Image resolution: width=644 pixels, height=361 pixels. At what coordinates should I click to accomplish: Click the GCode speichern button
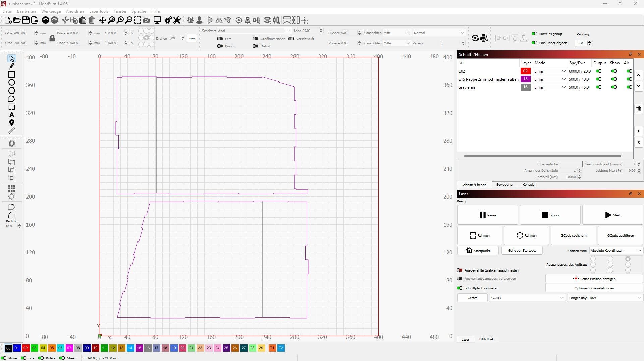[573, 235]
